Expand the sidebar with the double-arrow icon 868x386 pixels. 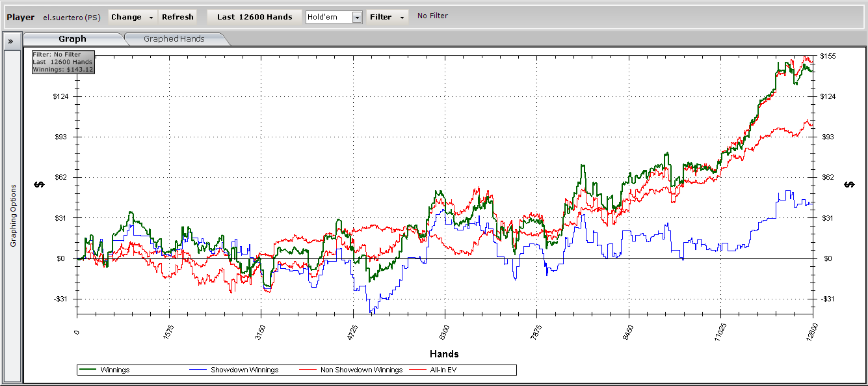[x=10, y=40]
